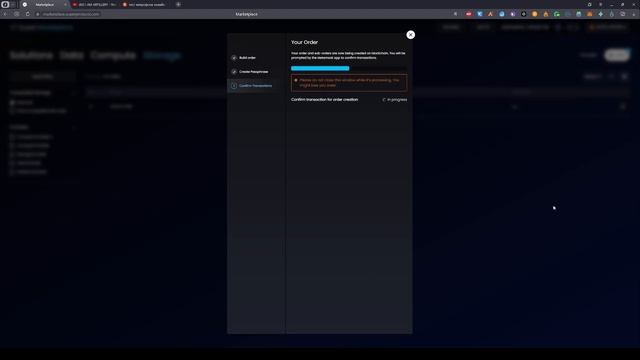640x360 pixels.
Task: Click the Confirm Transactions step number icon
Action: point(234,86)
